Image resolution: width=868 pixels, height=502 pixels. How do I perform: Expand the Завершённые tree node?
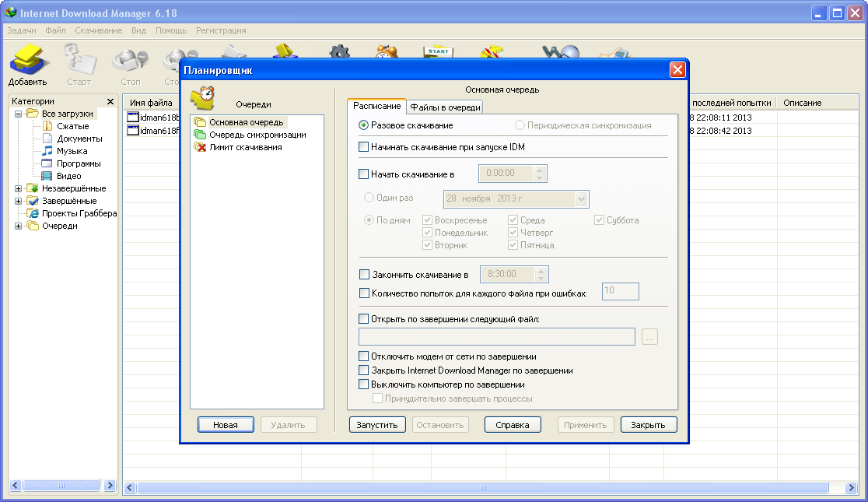coord(18,201)
